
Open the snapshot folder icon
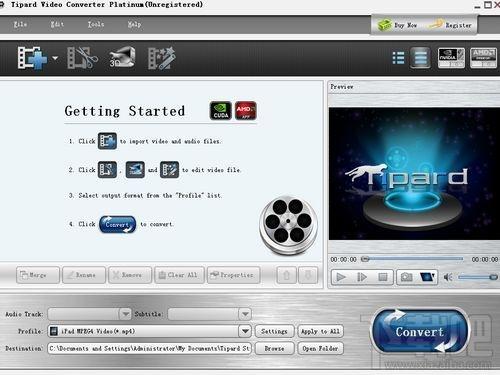[427, 277]
